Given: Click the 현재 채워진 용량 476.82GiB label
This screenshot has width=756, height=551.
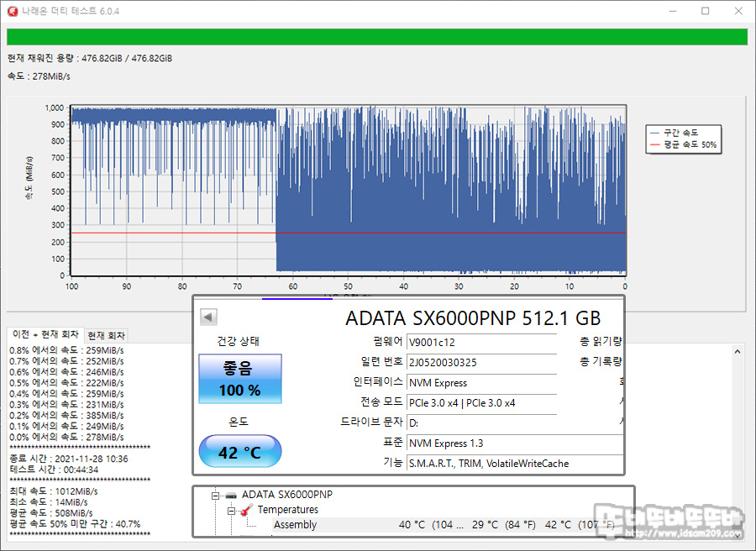Looking at the screenshot, I should [x=90, y=58].
